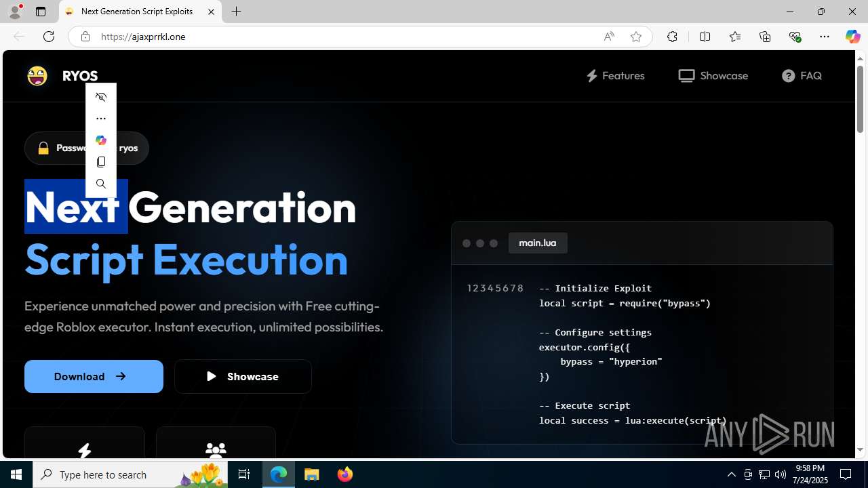Toggle Read aloud in address bar

(x=609, y=37)
